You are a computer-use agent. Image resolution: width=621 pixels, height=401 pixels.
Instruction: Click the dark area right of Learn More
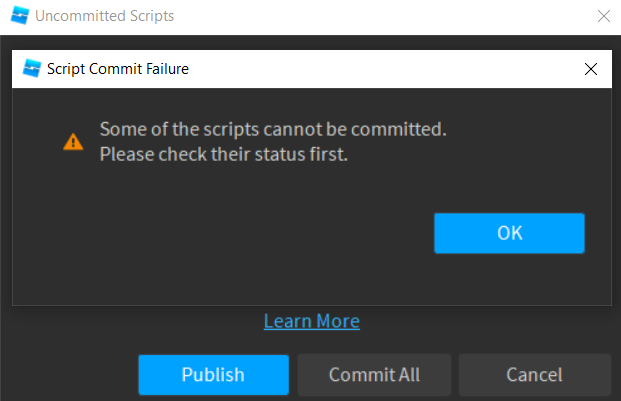point(480,321)
